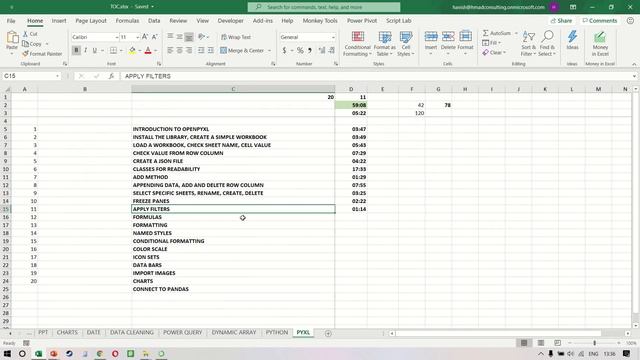Click the Delete cells icon

coord(448,38)
